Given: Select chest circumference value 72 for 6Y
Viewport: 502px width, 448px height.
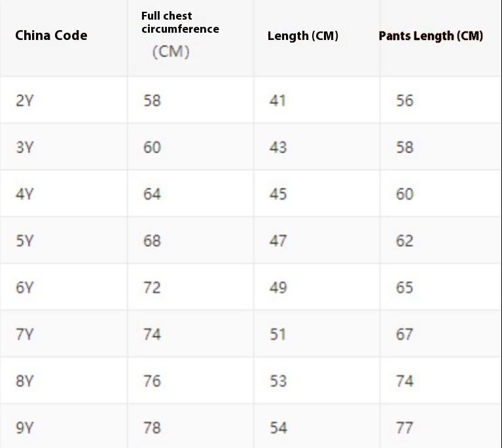Looking at the screenshot, I should click(152, 288).
